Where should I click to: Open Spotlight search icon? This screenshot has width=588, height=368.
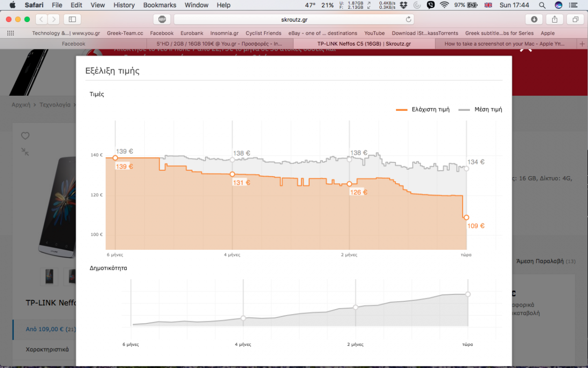(542, 5)
